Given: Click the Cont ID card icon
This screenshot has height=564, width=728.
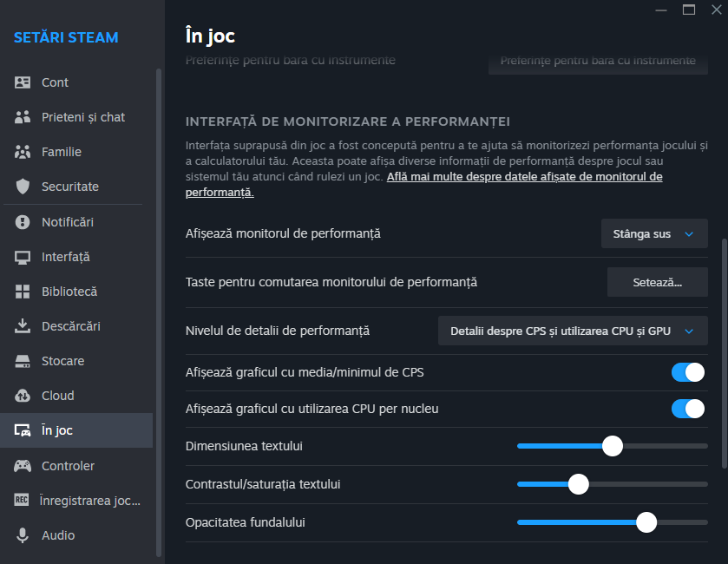Looking at the screenshot, I should pyautogui.click(x=23, y=82).
